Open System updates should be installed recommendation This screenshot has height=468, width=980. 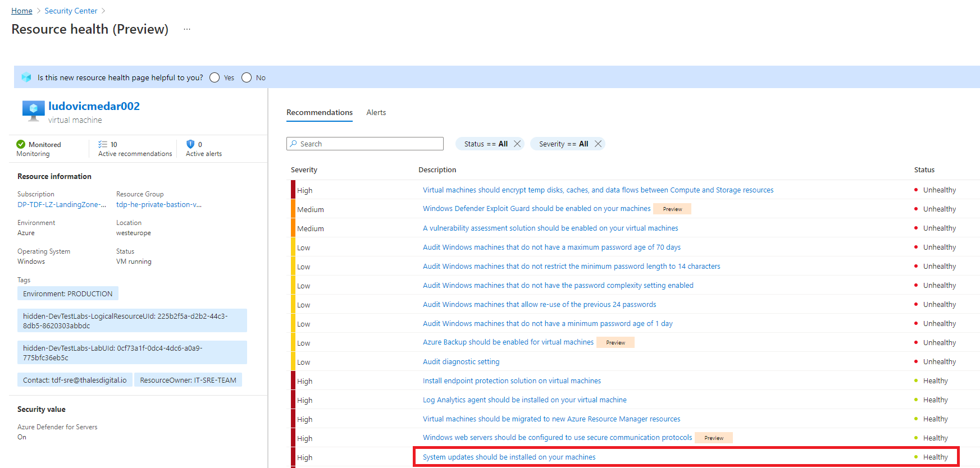(509, 457)
